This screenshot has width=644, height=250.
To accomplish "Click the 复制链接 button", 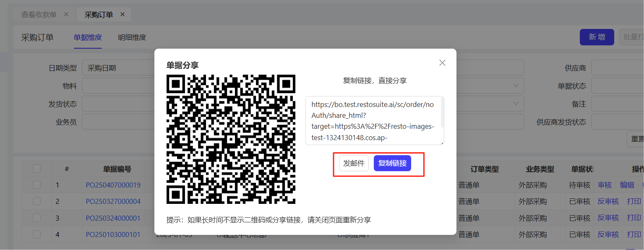I will tap(392, 164).
